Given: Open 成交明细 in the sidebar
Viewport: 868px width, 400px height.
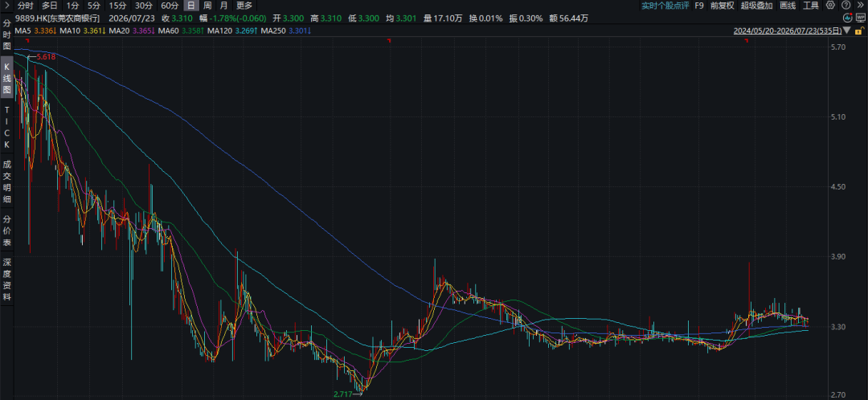Looking at the screenshot, I should pos(6,182).
